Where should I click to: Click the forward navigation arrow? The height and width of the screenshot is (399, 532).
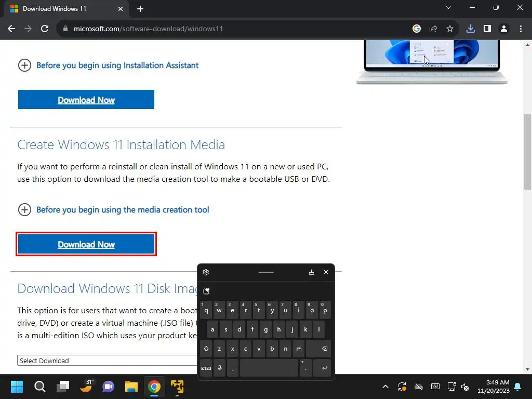[28, 29]
